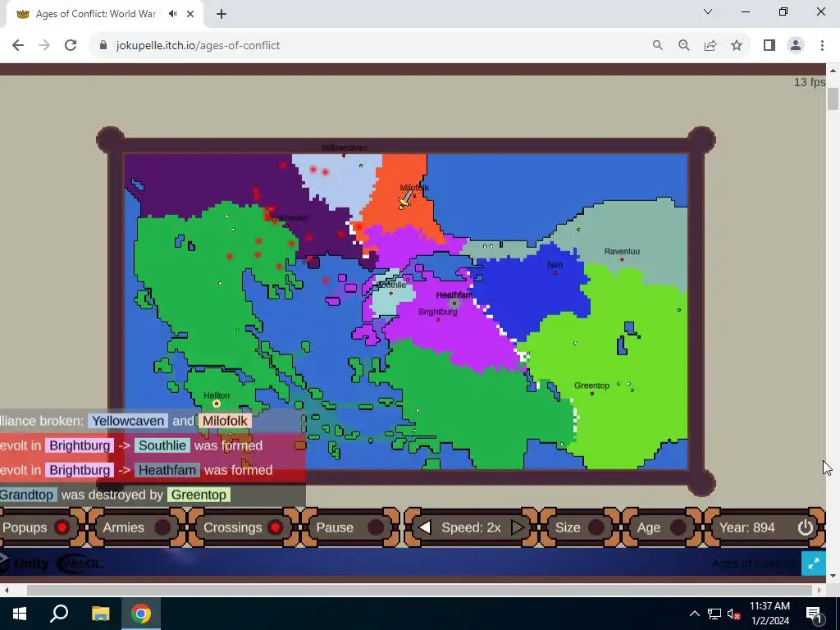Increase simulation speed with right arrow
The width and height of the screenshot is (840, 630).
(518, 527)
